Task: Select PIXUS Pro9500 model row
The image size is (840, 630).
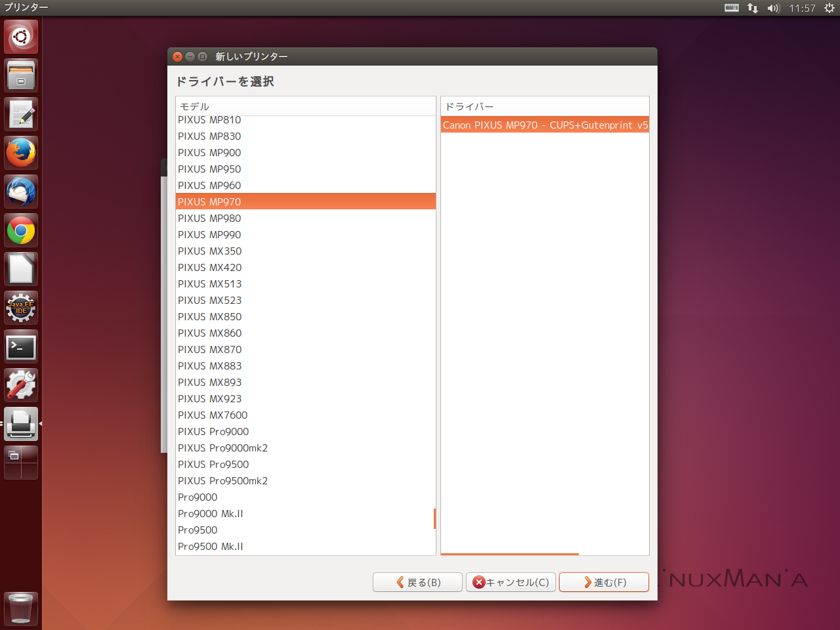Action: 306,464
